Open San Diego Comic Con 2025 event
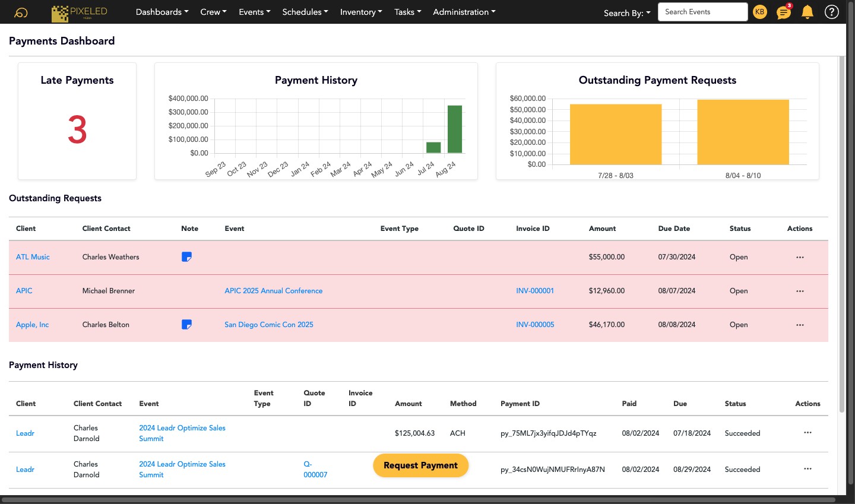The width and height of the screenshot is (855, 504). tap(268, 325)
